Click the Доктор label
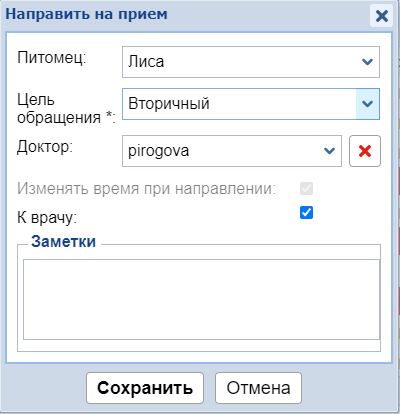 45,147
